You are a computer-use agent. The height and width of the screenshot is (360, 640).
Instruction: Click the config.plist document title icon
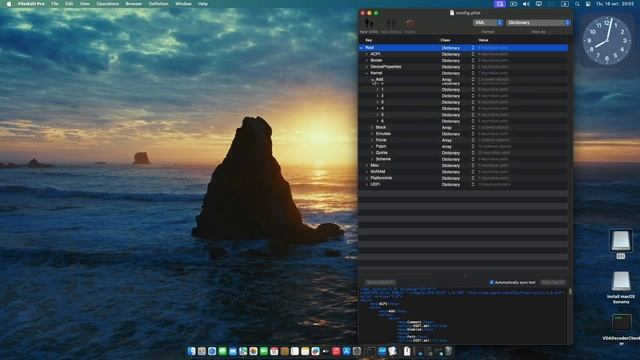452,13
